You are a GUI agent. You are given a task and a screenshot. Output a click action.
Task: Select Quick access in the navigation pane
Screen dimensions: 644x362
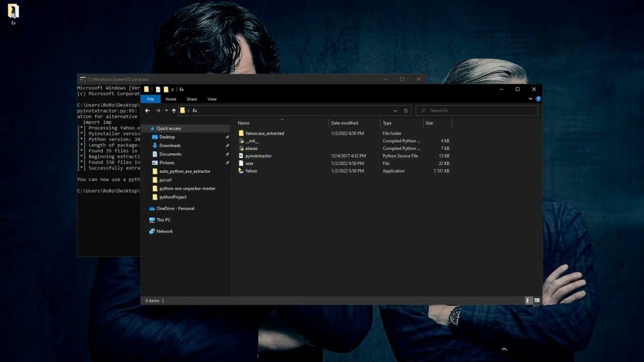(x=169, y=128)
